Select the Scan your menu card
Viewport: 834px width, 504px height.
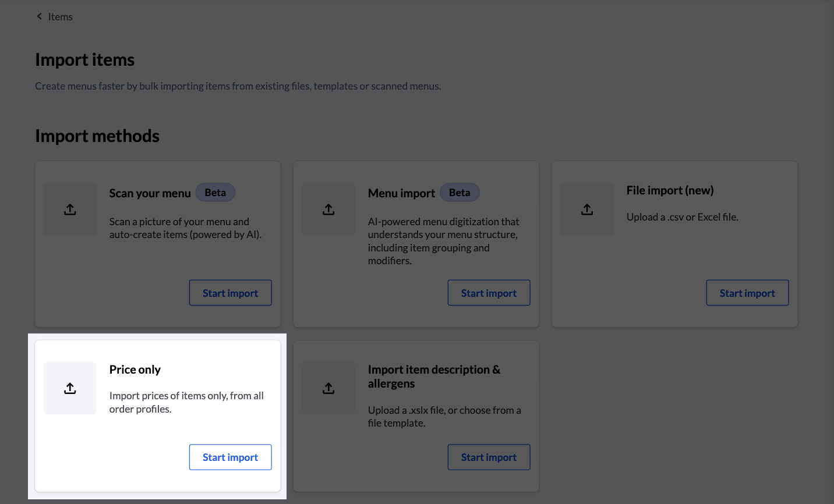[158, 244]
